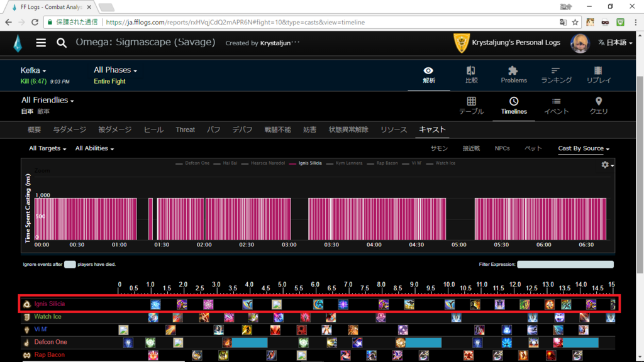Image resolution: width=644 pixels, height=362 pixels.
Task: Go back with browser back arrow
Action: click(9, 22)
